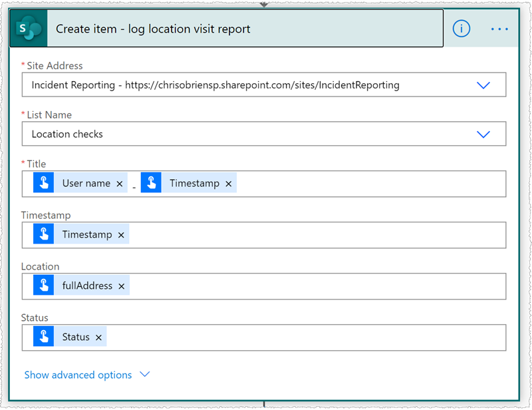
Task: Click the dynamic content icon on the fullAddress token
Action: 44,285
